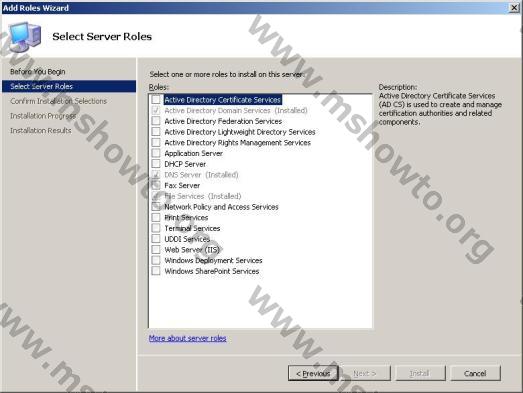Select Windows SharePoint Services label

(212, 271)
